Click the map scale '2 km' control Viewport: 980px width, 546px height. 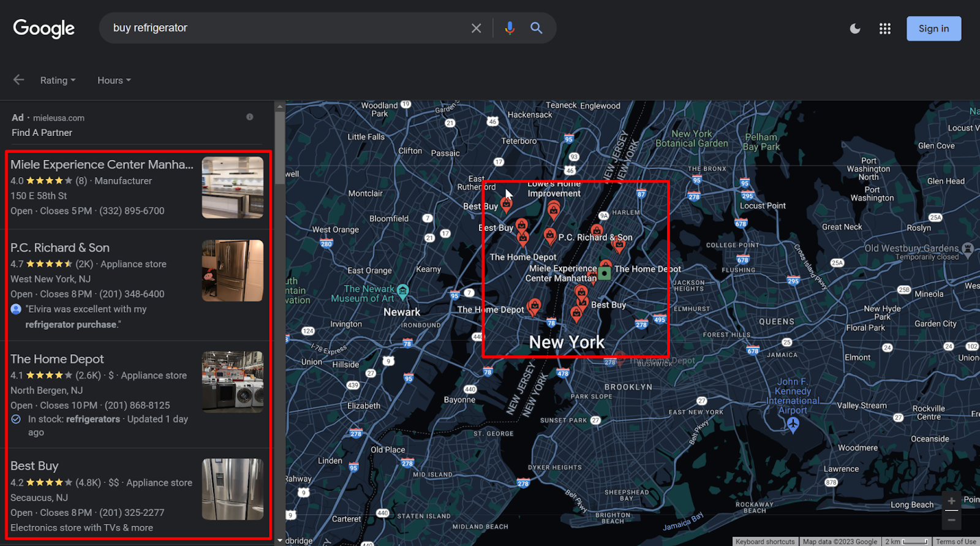coord(907,542)
